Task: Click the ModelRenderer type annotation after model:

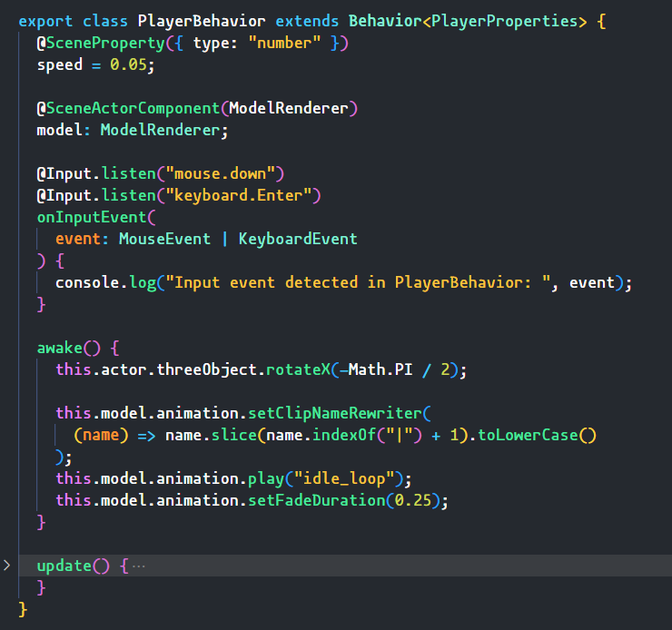Action: tap(161, 130)
